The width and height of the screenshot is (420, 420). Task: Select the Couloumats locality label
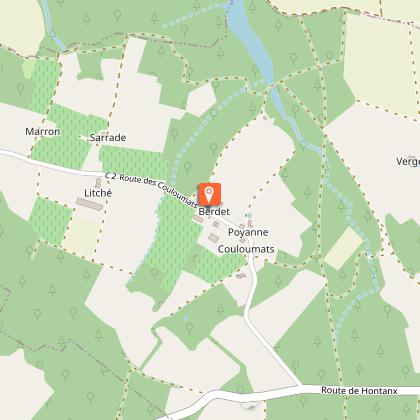[x=246, y=249]
